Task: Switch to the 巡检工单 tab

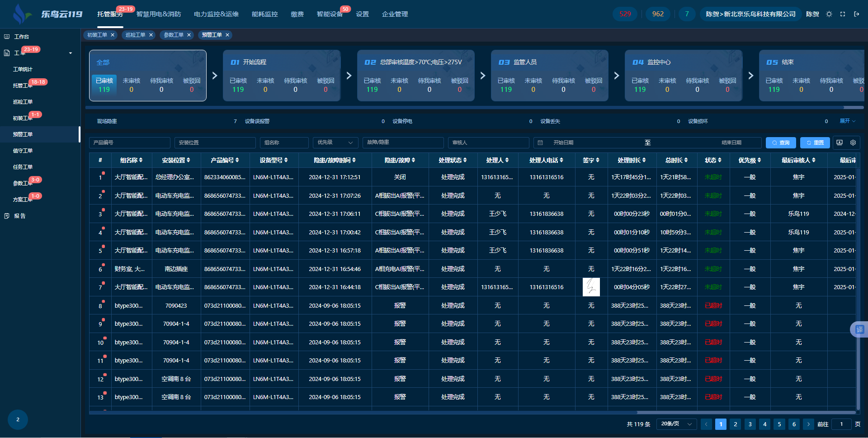Action: (135, 35)
